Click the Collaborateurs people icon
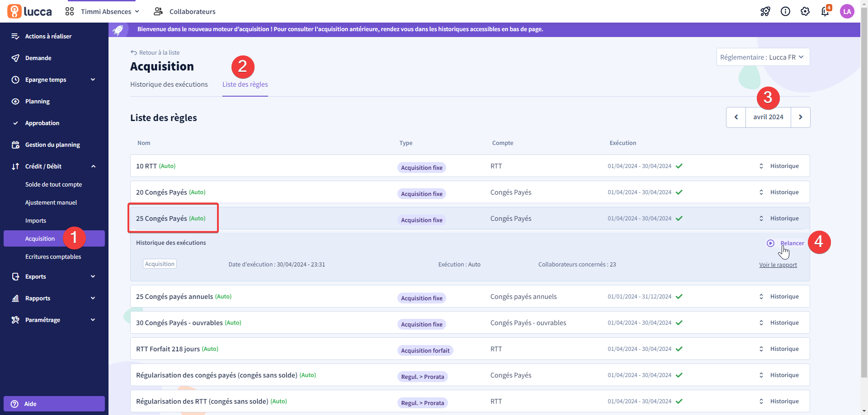 (158, 11)
